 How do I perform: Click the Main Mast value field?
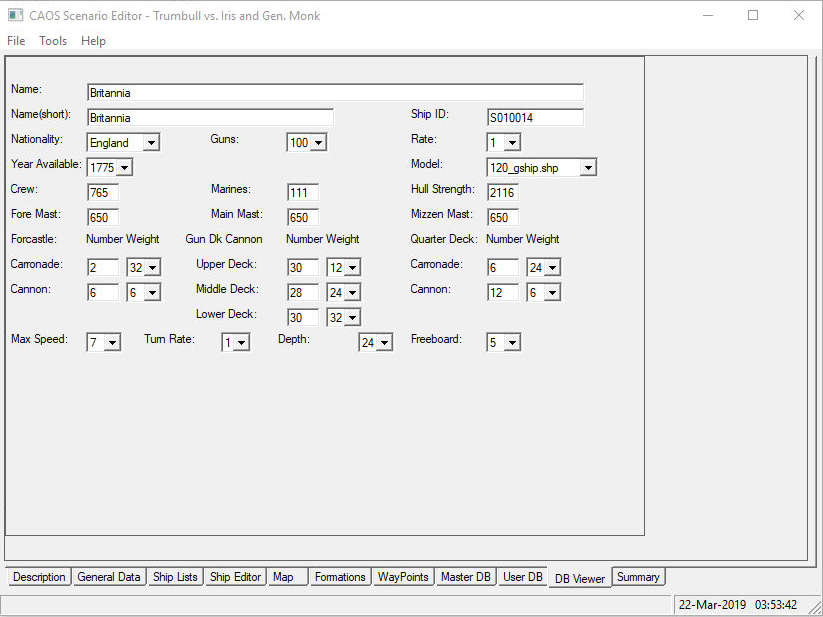pos(303,217)
